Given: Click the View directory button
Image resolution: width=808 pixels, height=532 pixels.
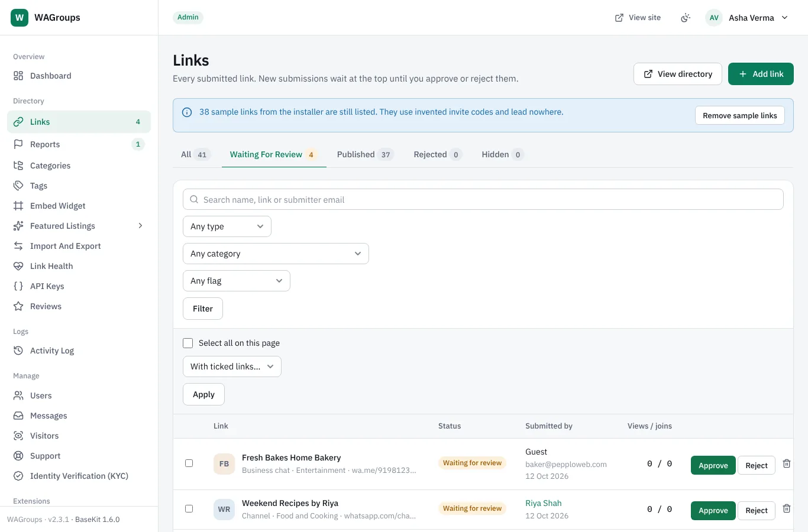Looking at the screenshot, I should (678, 74).
